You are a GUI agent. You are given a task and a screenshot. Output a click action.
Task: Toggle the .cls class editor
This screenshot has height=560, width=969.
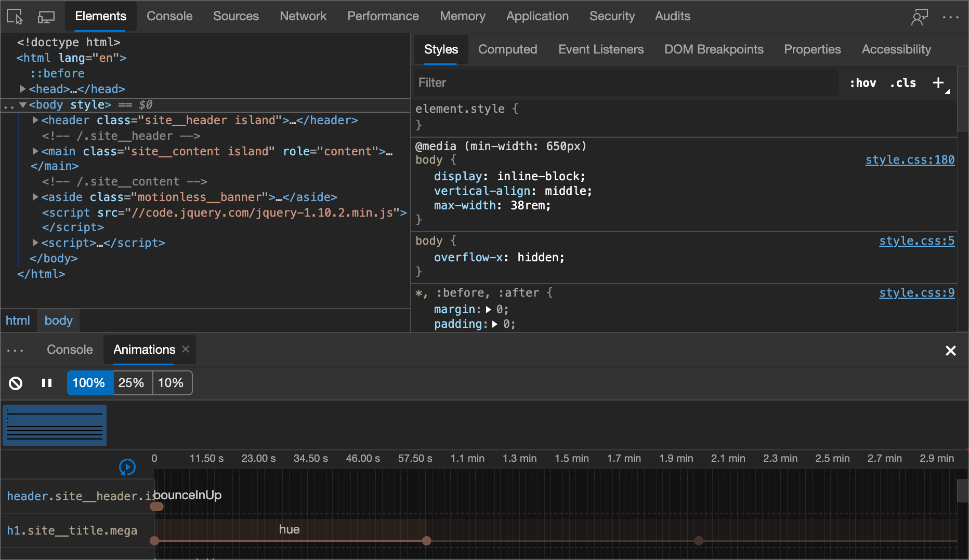click(903, 83)
